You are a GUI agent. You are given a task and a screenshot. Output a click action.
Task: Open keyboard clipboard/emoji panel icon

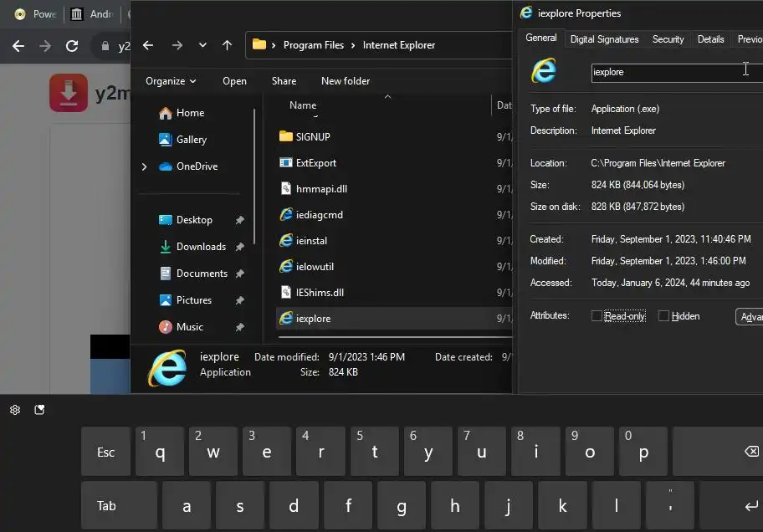(39, 410)
